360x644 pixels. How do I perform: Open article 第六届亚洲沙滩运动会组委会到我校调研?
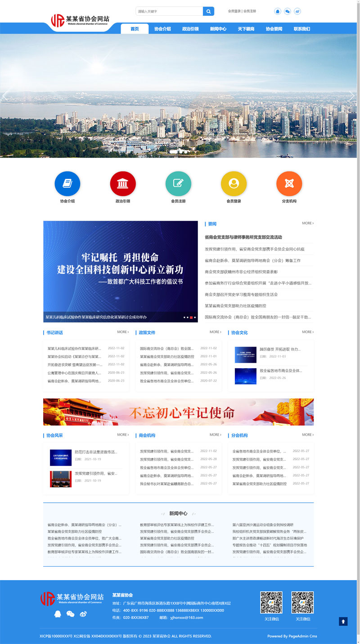(263, 525)
